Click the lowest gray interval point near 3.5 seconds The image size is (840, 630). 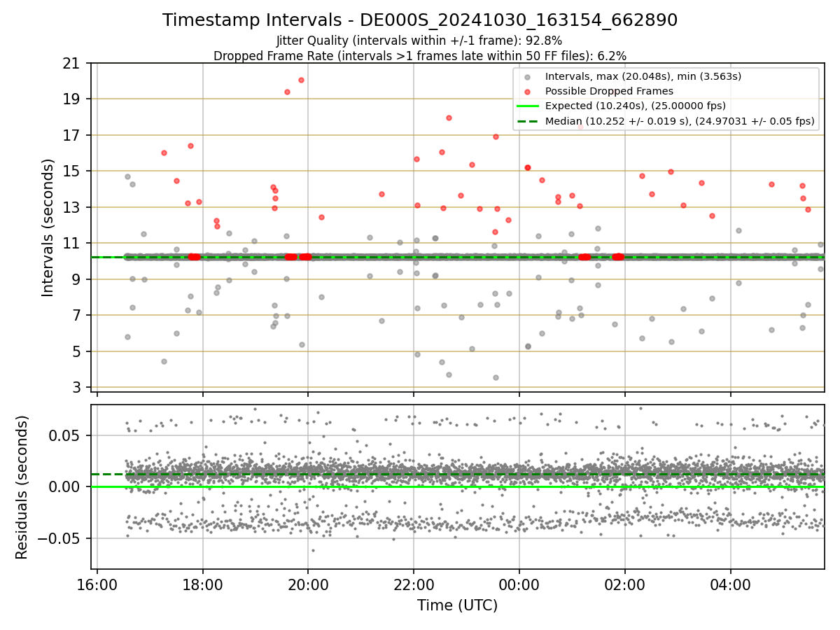496,377
